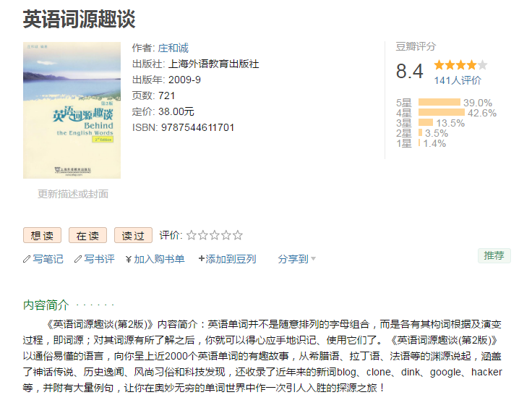
Task: Click the ISBN number 9787544611701
Action: point(197,127)
